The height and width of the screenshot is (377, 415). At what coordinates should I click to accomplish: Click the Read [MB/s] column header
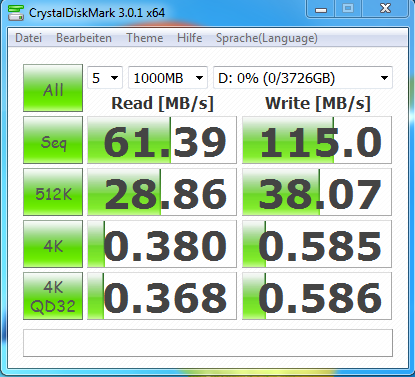tap(162, 103)
